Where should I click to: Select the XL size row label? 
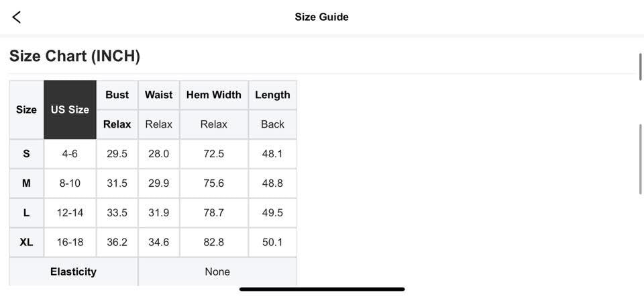(x=26, y=242)
